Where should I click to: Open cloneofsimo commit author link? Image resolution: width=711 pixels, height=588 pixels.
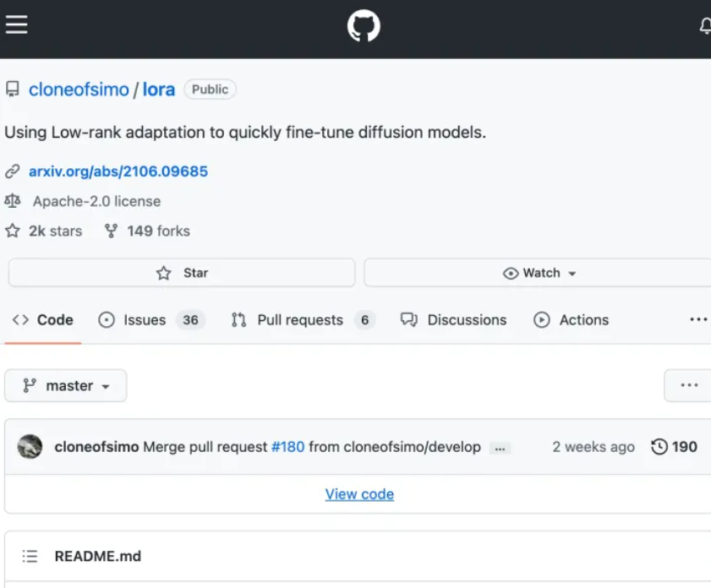(96, 447)
